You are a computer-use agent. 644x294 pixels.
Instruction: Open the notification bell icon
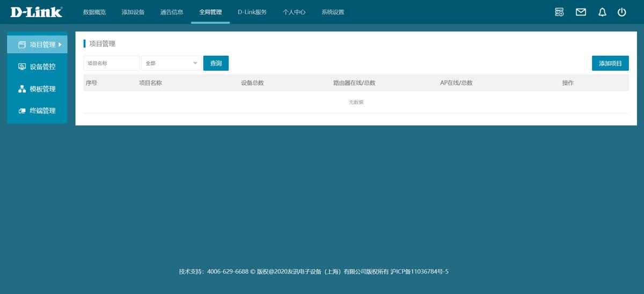click(x=602, y=12)
